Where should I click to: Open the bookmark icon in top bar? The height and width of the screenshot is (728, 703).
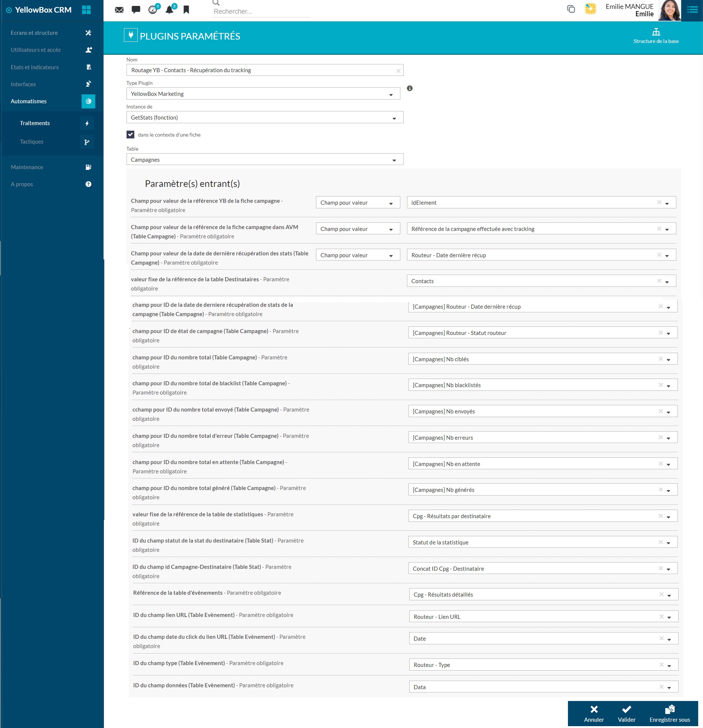pos(186,10)
